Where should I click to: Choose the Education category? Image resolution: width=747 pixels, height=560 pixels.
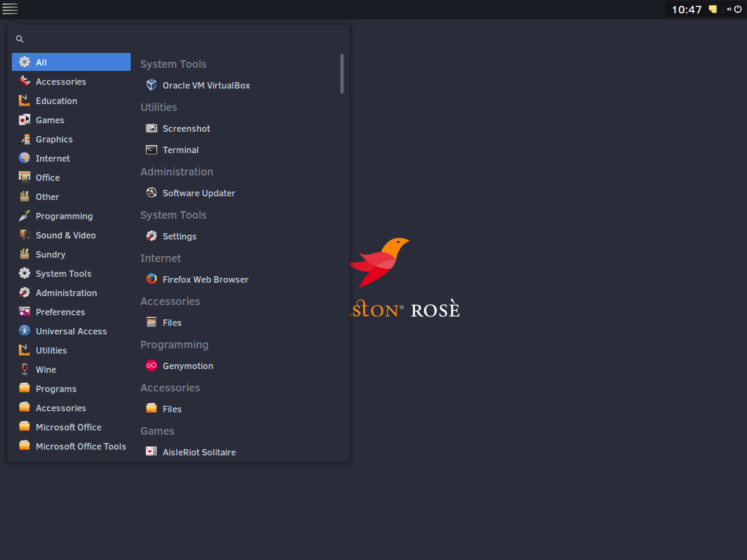[71, 101]
